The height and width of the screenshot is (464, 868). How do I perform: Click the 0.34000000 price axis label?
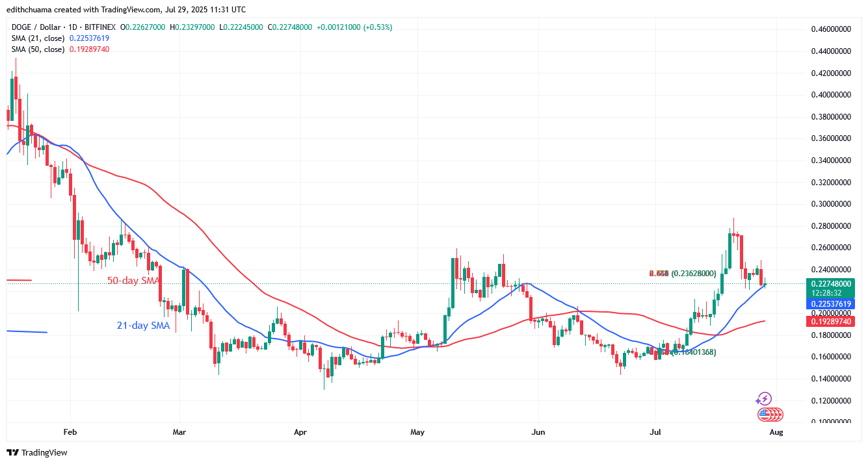[832, 160]
